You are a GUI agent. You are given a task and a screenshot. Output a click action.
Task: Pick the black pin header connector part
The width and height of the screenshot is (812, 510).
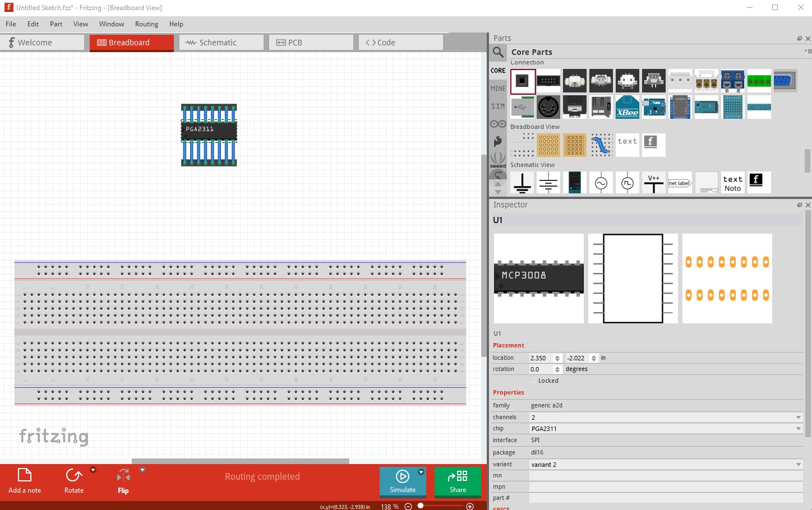coord(548,81)
